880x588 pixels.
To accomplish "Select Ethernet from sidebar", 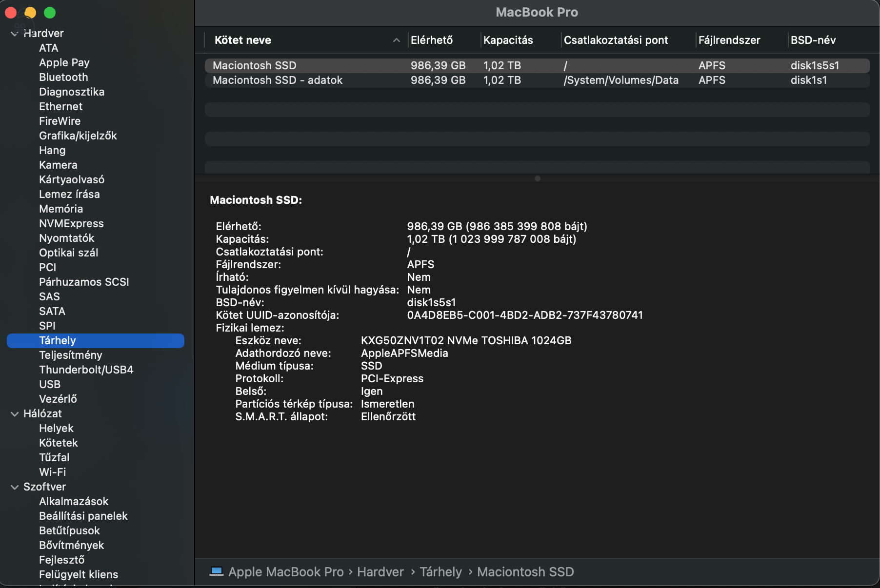I will (60, 106).
